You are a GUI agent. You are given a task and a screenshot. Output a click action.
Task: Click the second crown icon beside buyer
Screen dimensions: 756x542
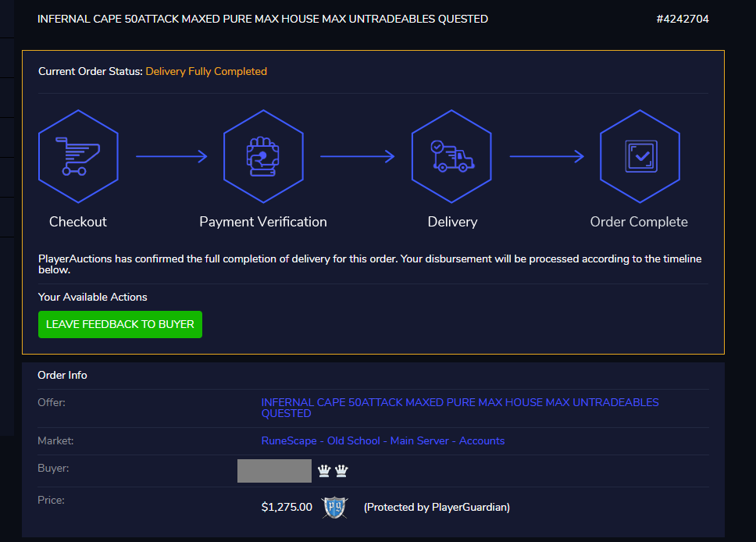point(341,471)
